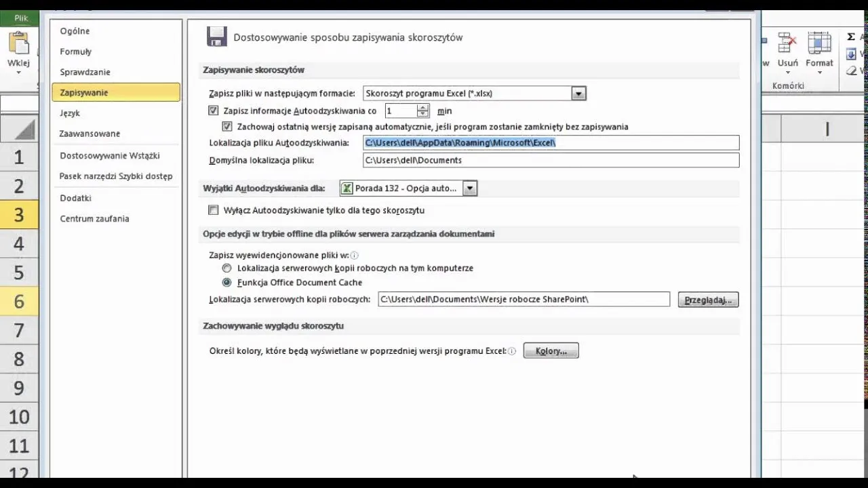Select row 6 header in the worksheet
The width and height of the screenshot is (868, 488).
(x=18, y=302)
